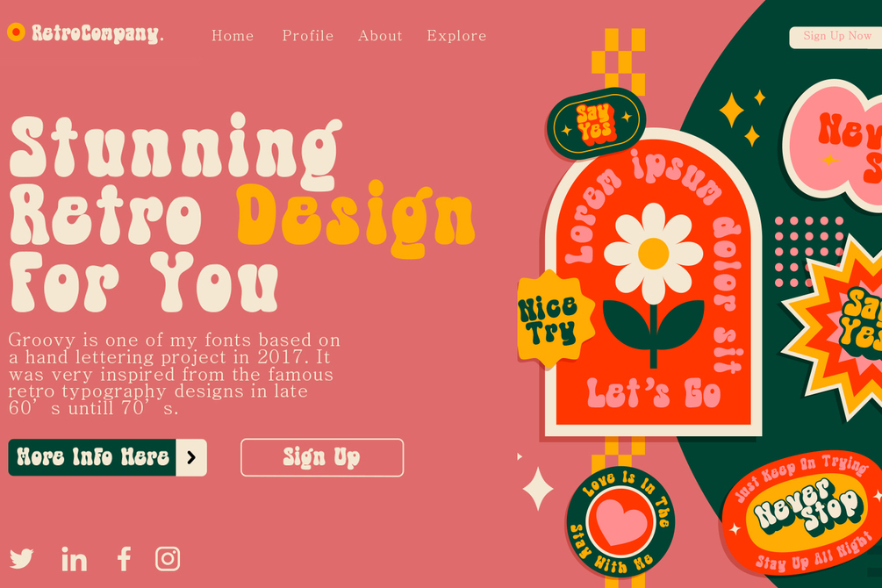Click the orange Design headline word
This screenshot has width=882, height=588.
355,219
